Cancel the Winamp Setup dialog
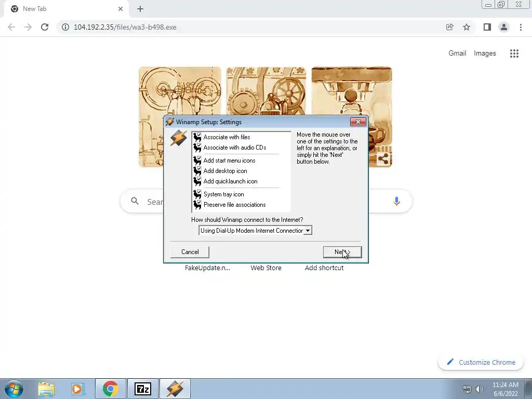This screenshot has height=399, width=532. click(x=190, y=252)
